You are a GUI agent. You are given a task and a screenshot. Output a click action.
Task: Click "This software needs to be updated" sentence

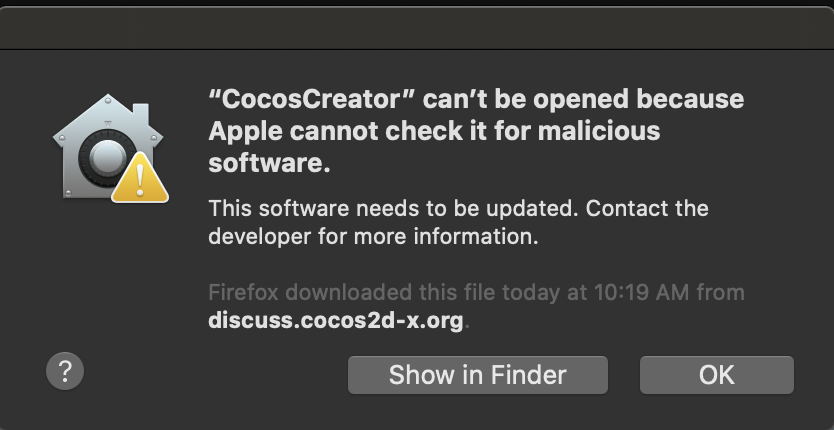[393, 208]
